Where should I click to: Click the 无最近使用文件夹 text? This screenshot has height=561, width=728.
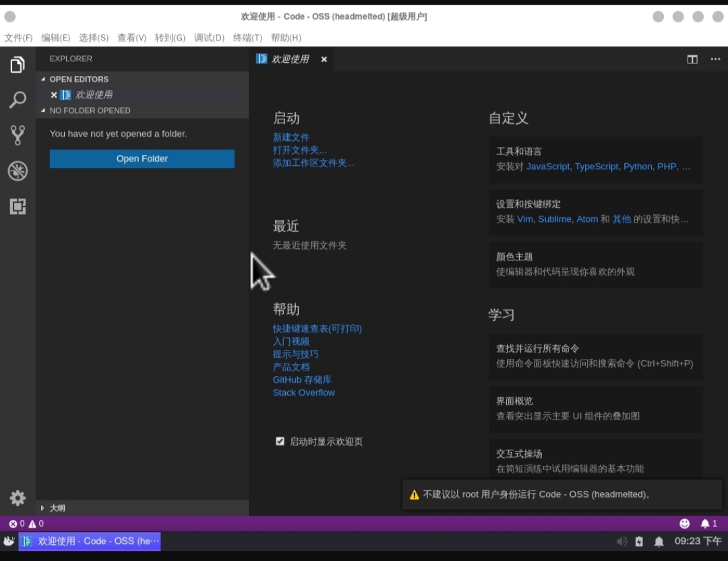[x=309, y=245]
